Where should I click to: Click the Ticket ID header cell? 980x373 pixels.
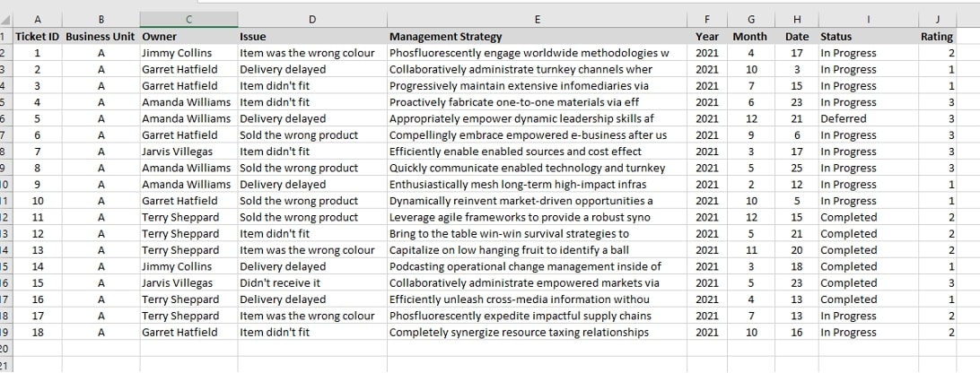pyautogui.click(x=38, y=37)
